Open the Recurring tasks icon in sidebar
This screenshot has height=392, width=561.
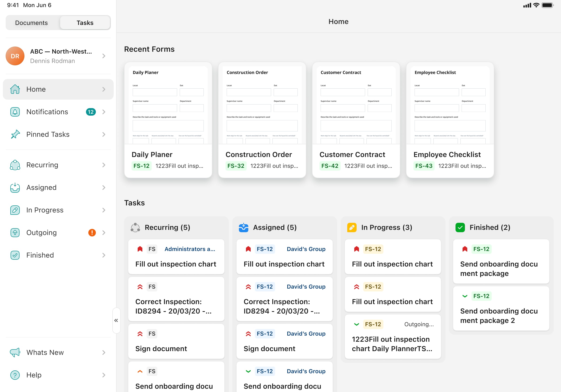pos(15,165)
